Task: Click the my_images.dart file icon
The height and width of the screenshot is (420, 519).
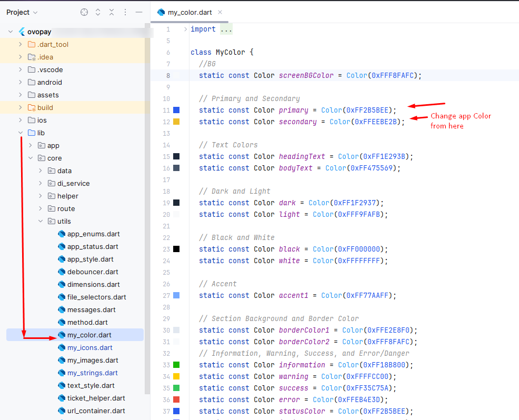Action: [62, 360]
